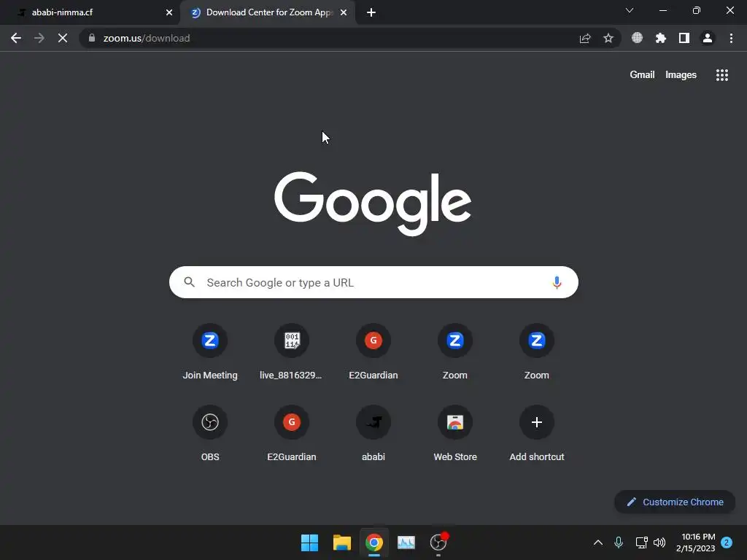Open the network tray icon
The height and width of the screenshot is (560, 747).
641,542
